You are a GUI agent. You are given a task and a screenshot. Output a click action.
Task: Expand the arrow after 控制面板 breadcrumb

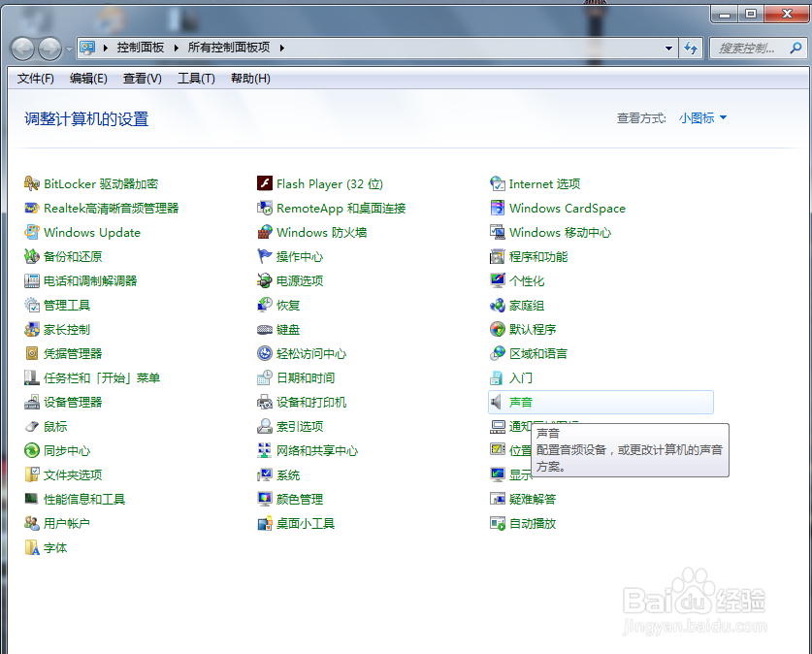coord(176,48)
